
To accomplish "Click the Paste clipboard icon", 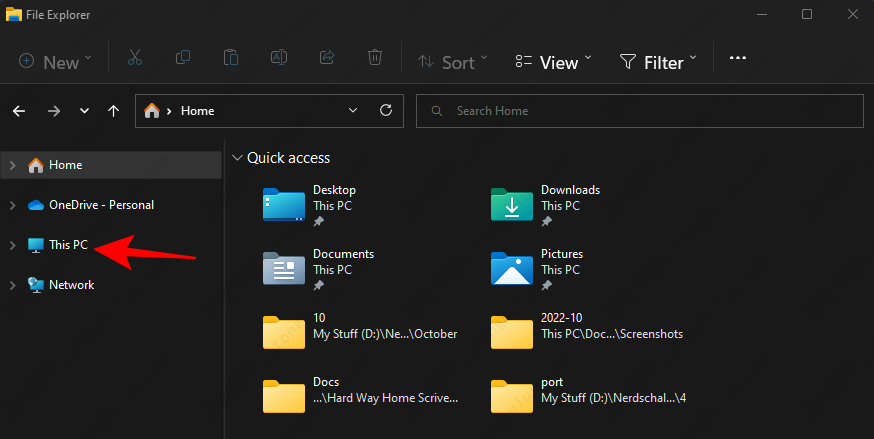I will 231,59.
